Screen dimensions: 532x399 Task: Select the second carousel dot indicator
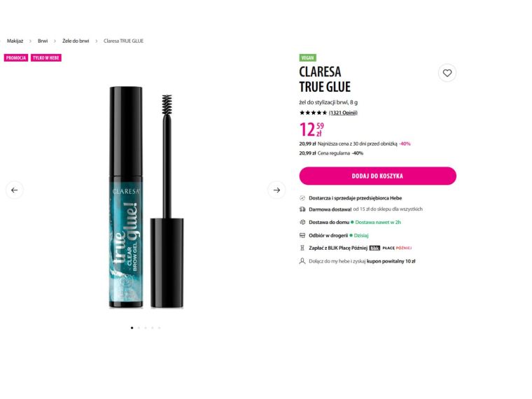139,328
